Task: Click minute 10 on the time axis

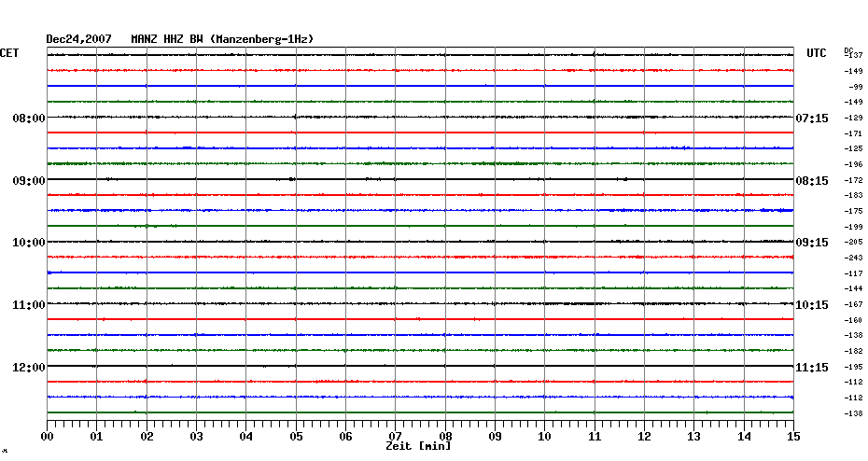Action: tap(544, 436)
